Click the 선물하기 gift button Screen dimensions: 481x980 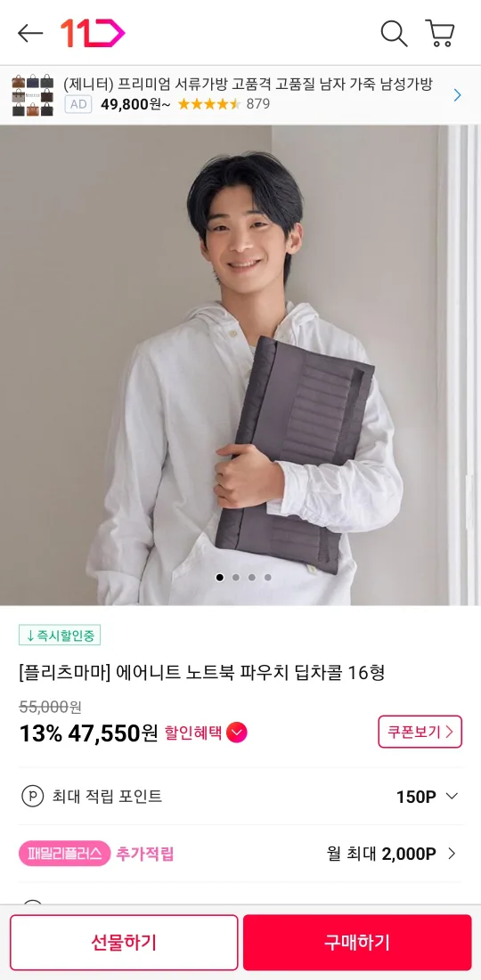click(x=124, y=943)
